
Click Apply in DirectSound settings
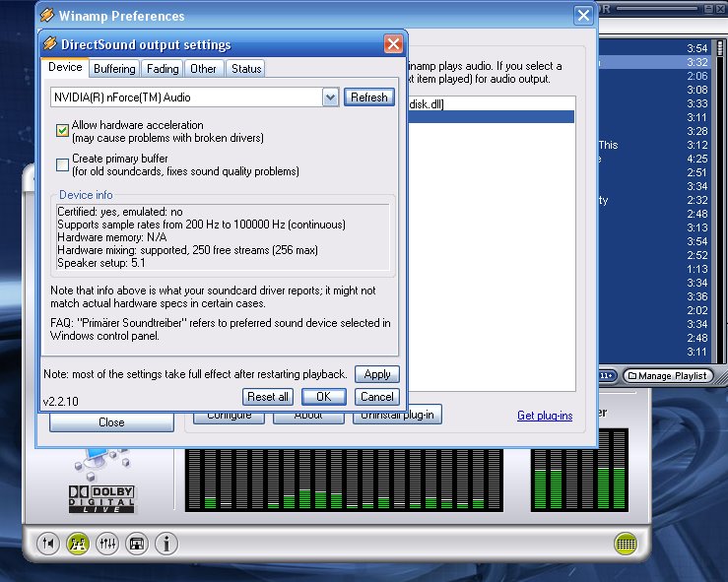pyautogui.click(x=377, y=374)
